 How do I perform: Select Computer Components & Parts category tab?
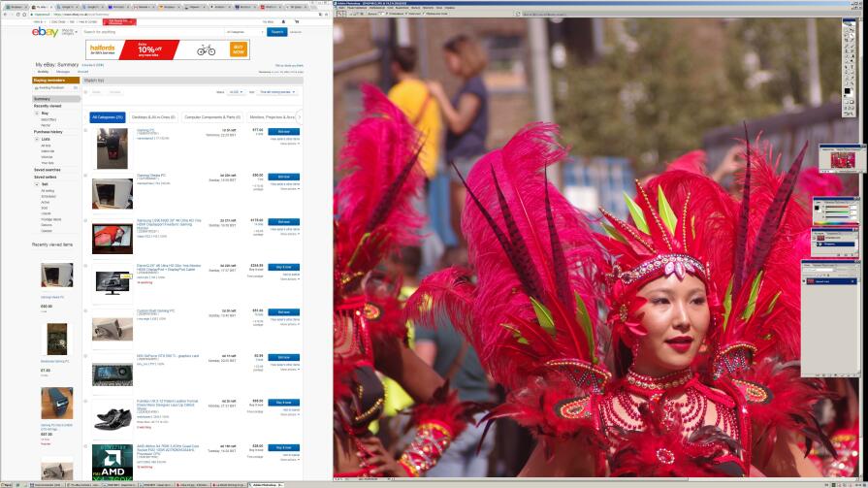[x=212, y=116]
